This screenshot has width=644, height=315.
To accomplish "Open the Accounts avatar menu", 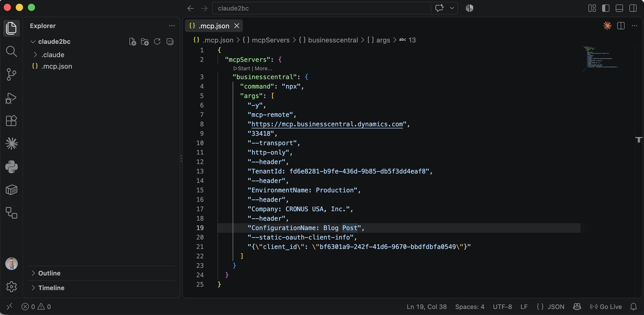I will 11,263.
